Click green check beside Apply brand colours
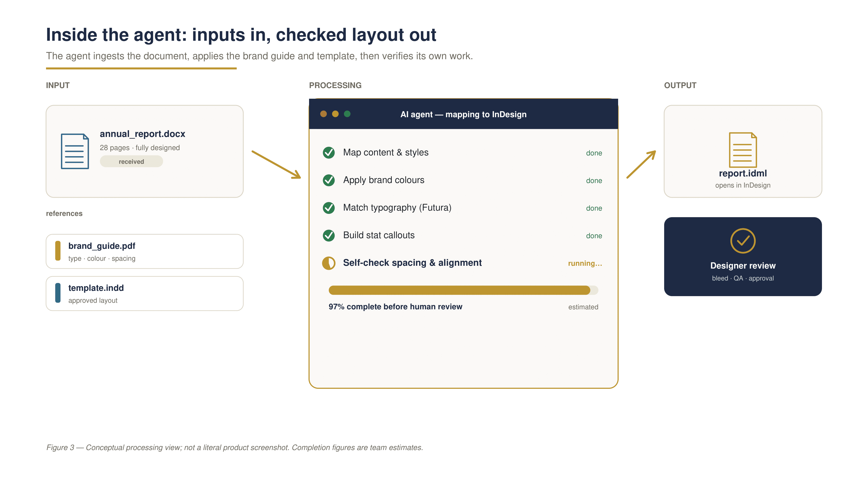 [x=329, y=180]
